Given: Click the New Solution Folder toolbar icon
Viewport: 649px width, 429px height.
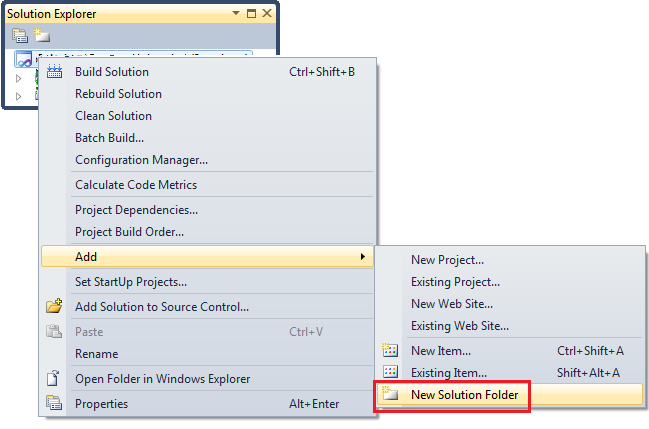Looking at the screenshot, I should (42, 35).
